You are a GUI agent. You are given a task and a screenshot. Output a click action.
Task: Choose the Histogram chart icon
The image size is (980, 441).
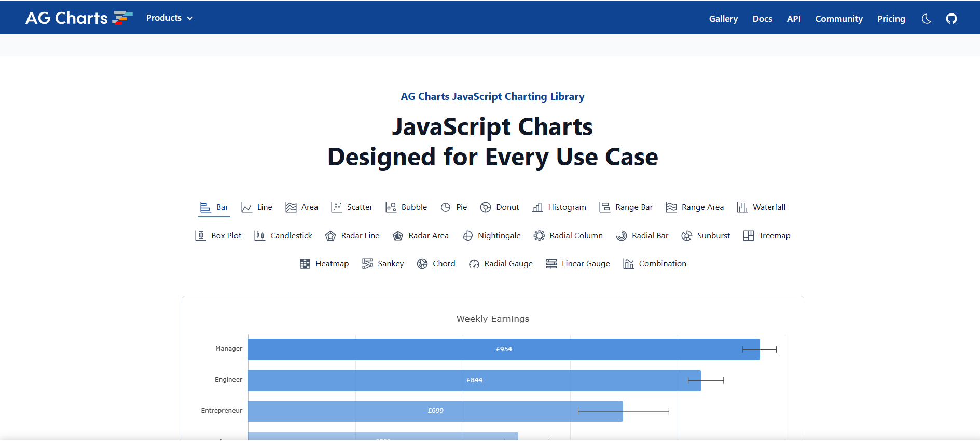pos(537,207)
